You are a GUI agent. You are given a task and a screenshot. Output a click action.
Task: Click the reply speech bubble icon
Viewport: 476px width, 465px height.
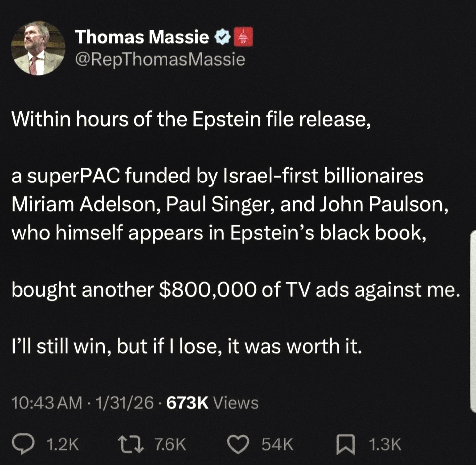tap(23, 444)
